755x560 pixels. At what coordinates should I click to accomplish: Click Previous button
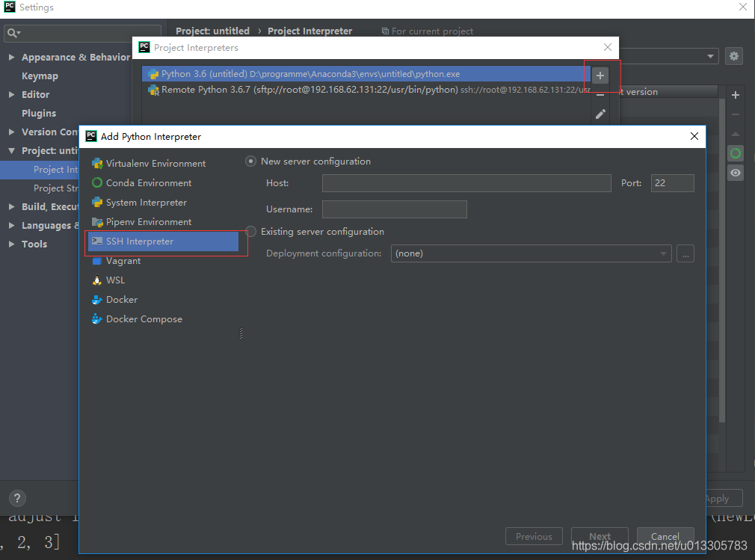pos(534,536)
